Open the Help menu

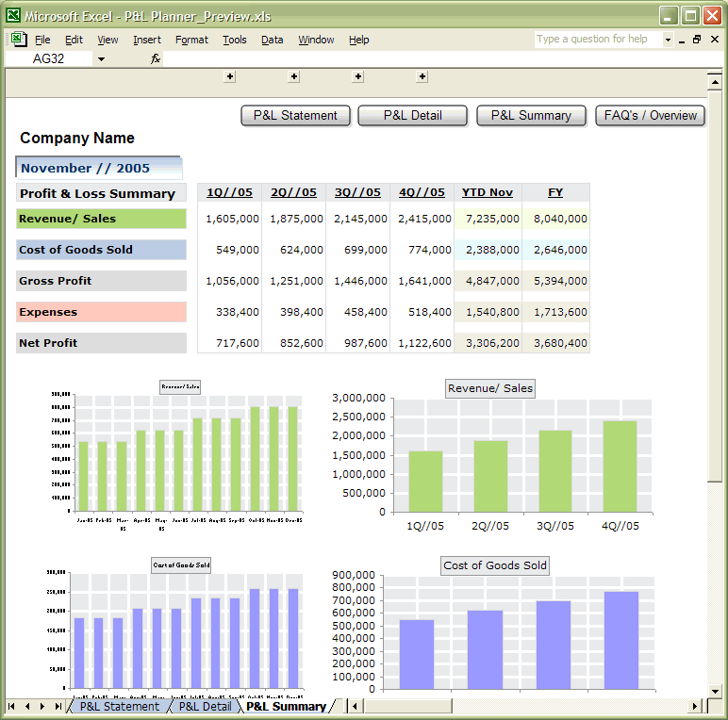point(359,40)
